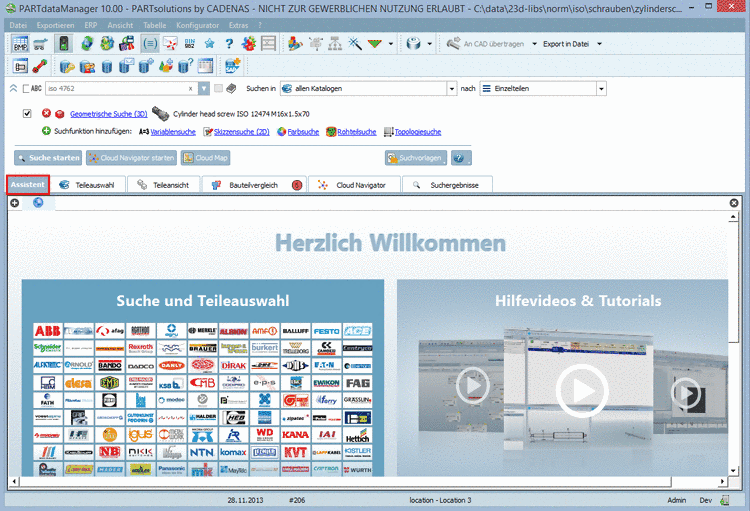This screenshot has width=750, height=511.
Task: Switch to the Teileansicht tab
Action: click(164, 185)
